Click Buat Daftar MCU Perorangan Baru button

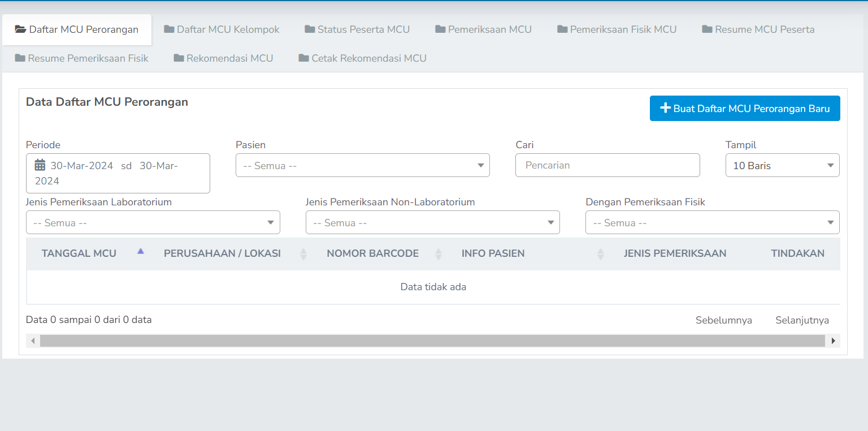point(745,109)
